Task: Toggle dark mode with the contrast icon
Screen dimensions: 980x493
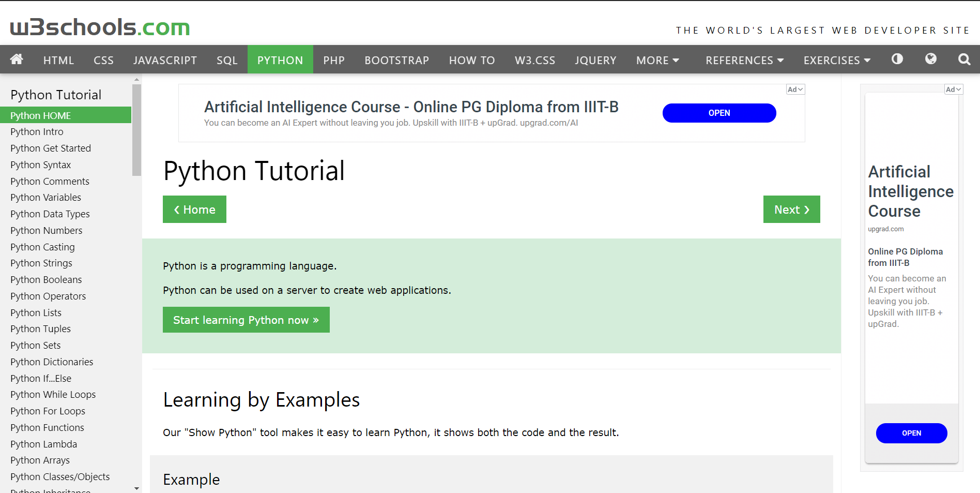Action: [897, 59]
